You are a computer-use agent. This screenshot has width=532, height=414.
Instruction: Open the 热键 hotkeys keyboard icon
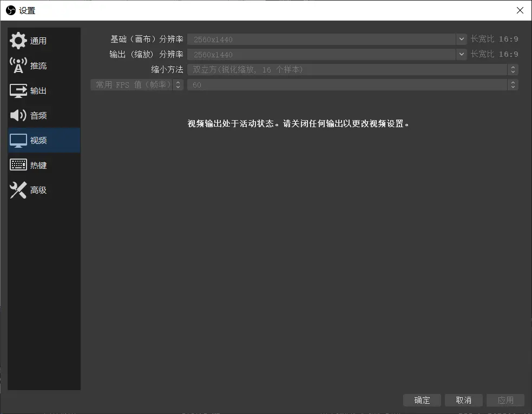[x=18, y=165]
